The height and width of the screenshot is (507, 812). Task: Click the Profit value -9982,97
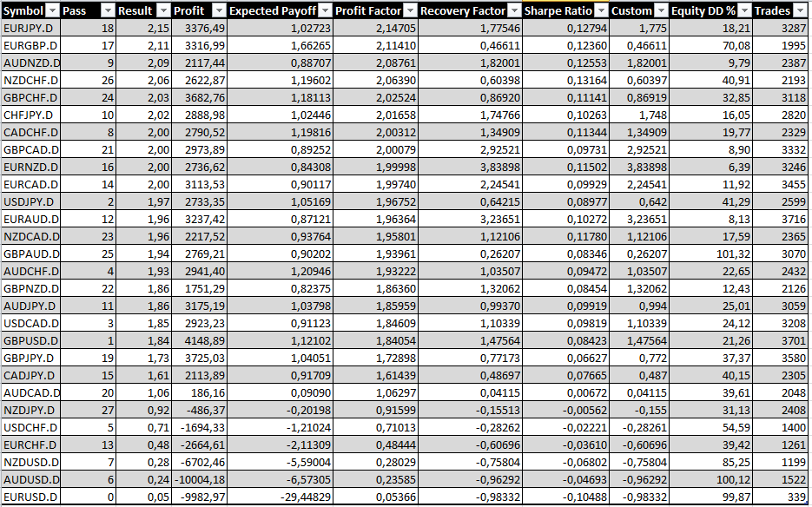[202, 497]
